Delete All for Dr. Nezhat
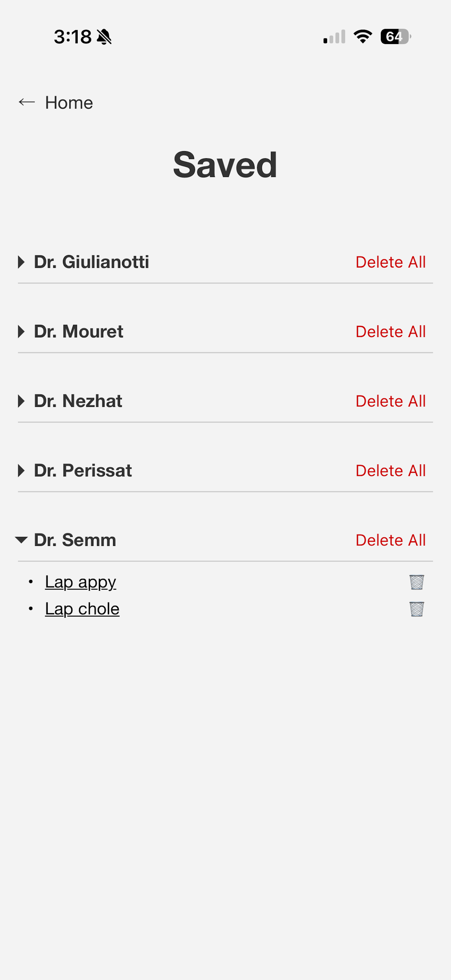This screenshot has width=451, height=980. pyautogui.click(x=391, y=401)
